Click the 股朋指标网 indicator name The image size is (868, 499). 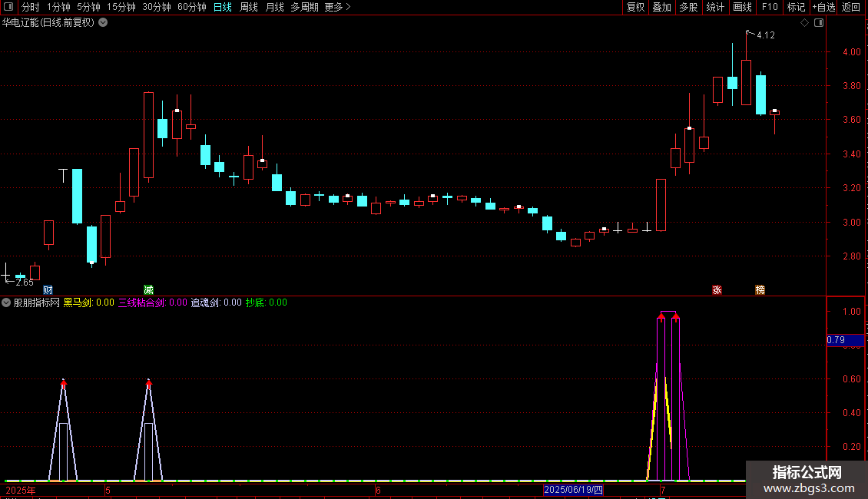coord(37,302)
